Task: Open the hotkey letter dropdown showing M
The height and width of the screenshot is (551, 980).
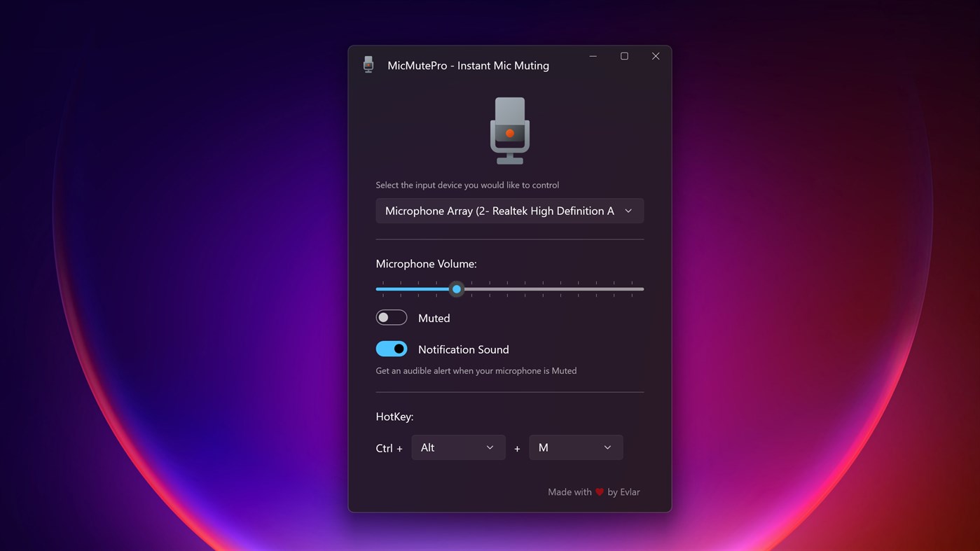Action: [x=576, y=447]
